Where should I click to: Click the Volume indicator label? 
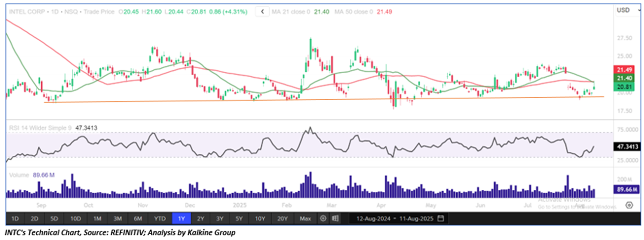point(20,175)
